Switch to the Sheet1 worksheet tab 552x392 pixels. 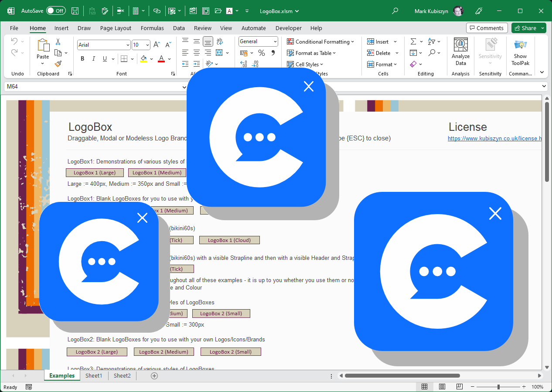(x=94, y=375)
